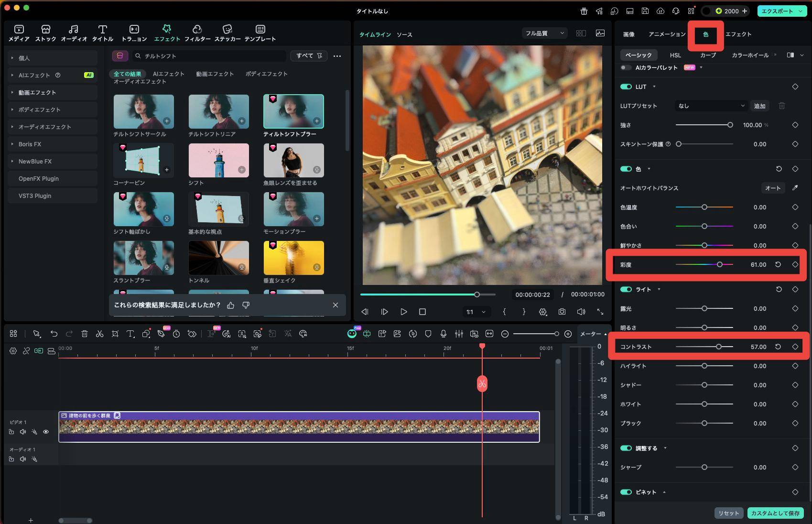Toggle the 色 (color) section switch
Image resolution: width=812 pixels, height=524 pixels.
pyautogui.click(x=626, y=169)
